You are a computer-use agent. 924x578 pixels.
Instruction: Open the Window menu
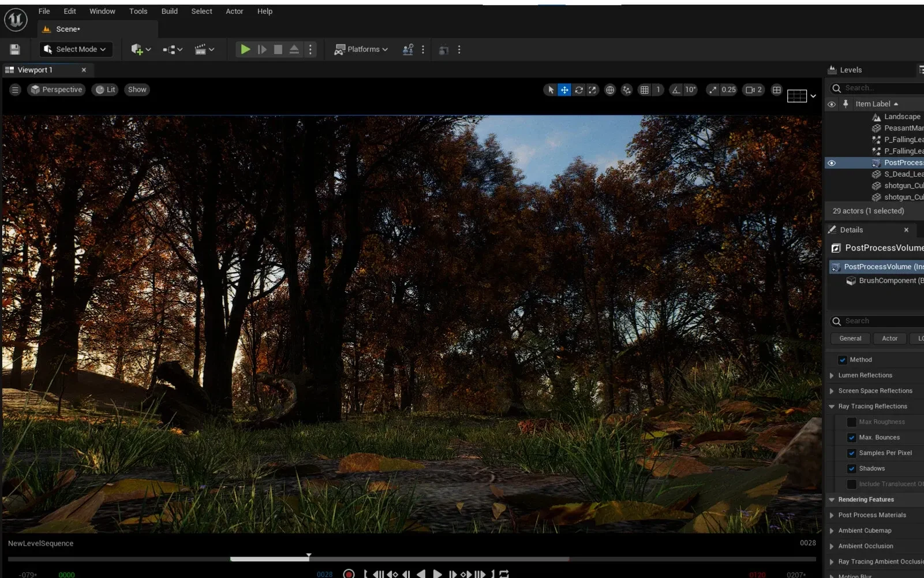click(102, 11)
